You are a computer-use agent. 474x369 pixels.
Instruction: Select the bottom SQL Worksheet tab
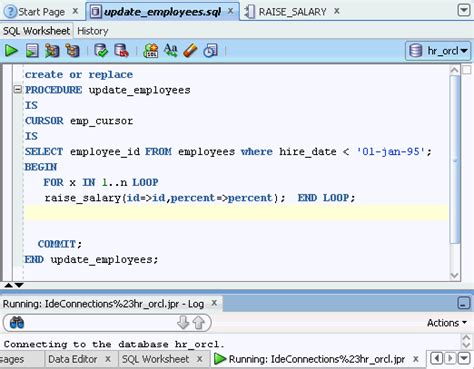pyautogui.click(x=155, y=359)
